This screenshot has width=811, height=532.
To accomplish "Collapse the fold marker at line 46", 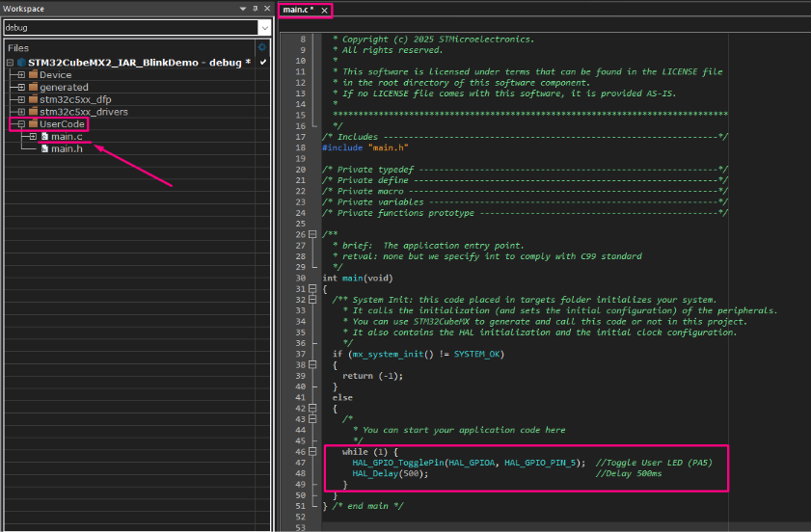I will click(314, 451).
